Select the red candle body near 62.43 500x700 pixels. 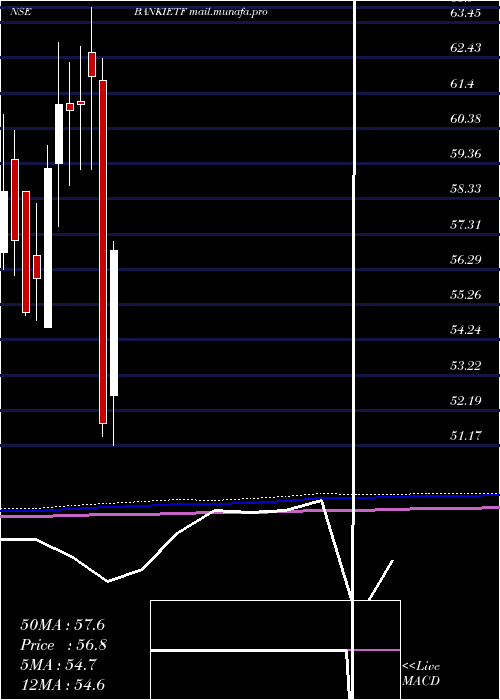tap(92, 64)
